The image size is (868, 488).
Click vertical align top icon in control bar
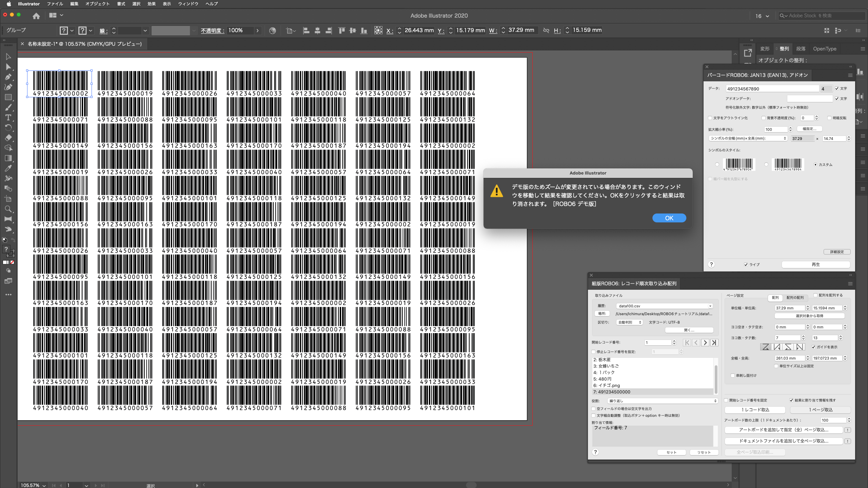point(341,30)
